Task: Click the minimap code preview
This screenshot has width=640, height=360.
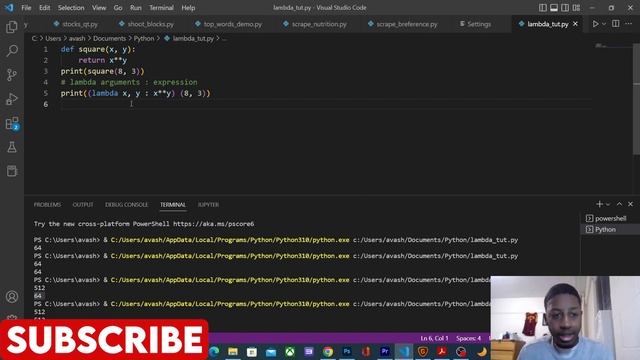Action: pos(602,46)
